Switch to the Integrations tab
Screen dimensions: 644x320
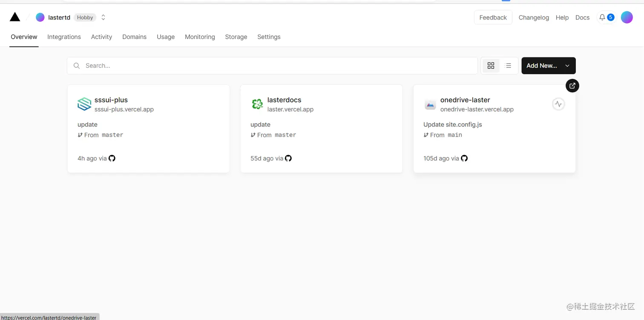64,37
